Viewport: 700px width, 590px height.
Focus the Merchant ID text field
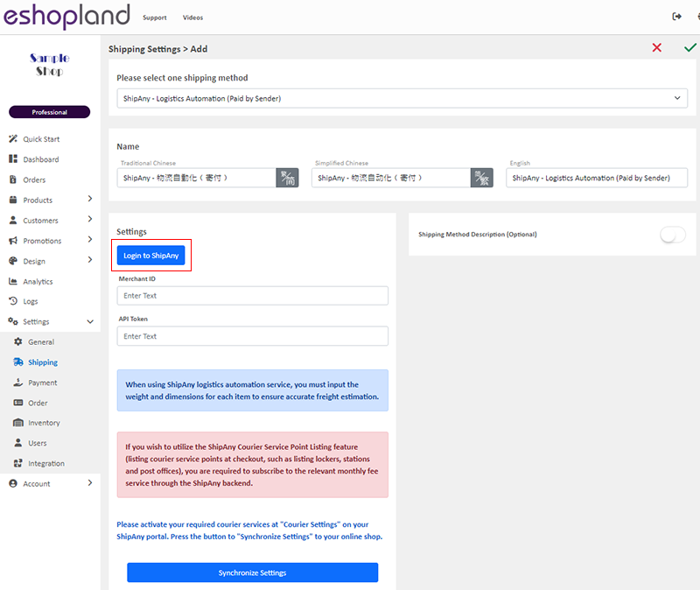tap(252, 296)
